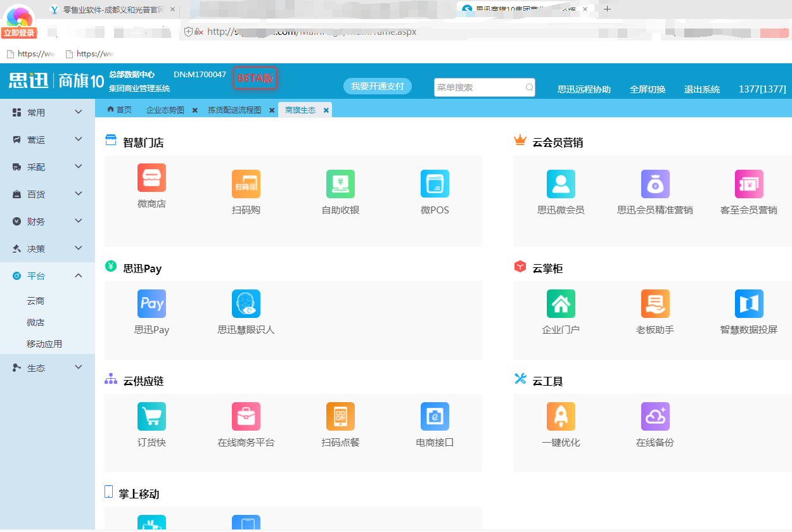Click the 一键优化 rocket icon
This screenshot has height=532, width=792.
pyautogui.click(x=560, y=416)
